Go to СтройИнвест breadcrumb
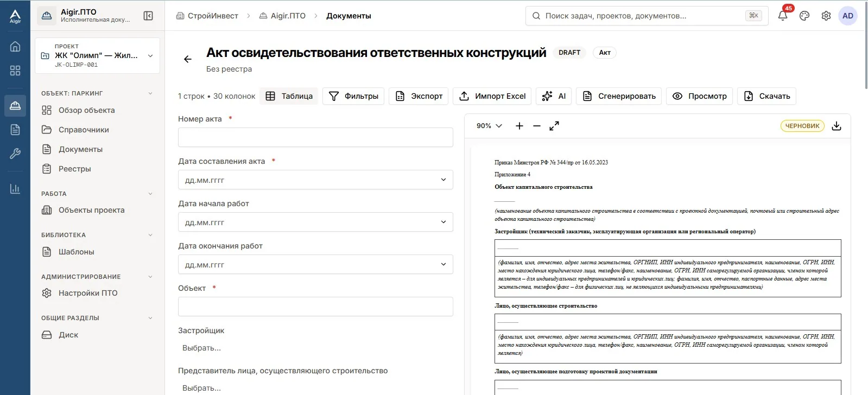The image size is (868, 395). (x=207, y=16)
